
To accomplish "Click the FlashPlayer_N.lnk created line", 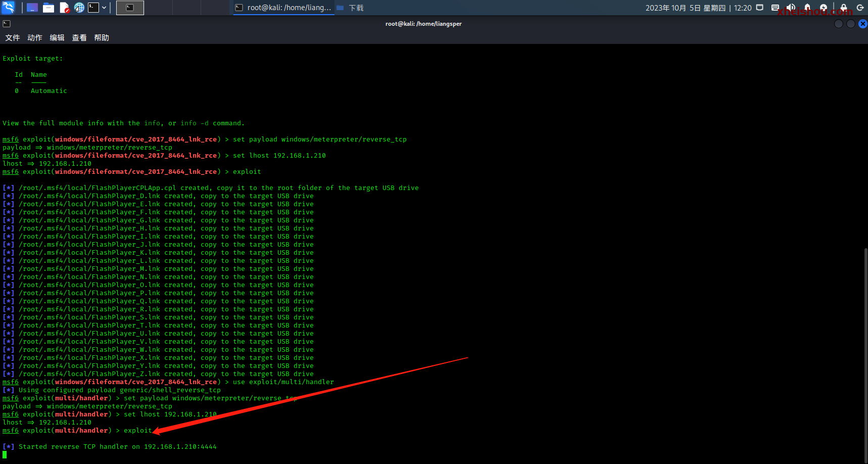I will coord(158,277).
